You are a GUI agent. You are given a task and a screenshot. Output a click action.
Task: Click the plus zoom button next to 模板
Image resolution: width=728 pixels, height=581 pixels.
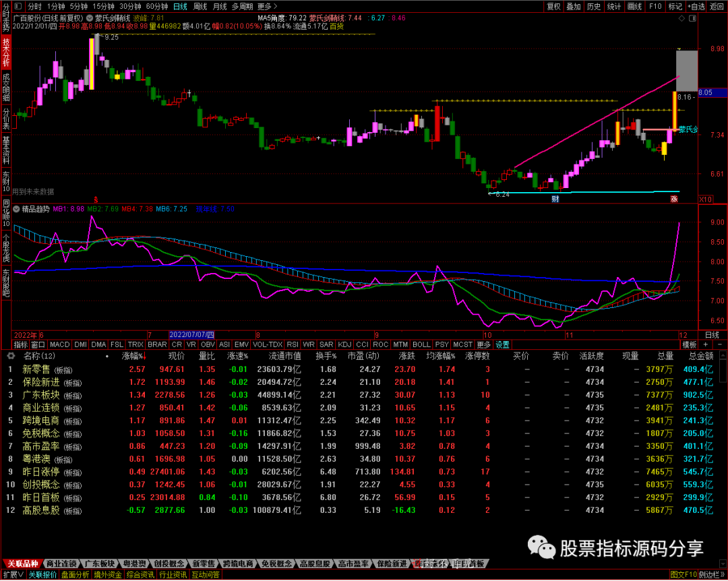tap(706, 344)
